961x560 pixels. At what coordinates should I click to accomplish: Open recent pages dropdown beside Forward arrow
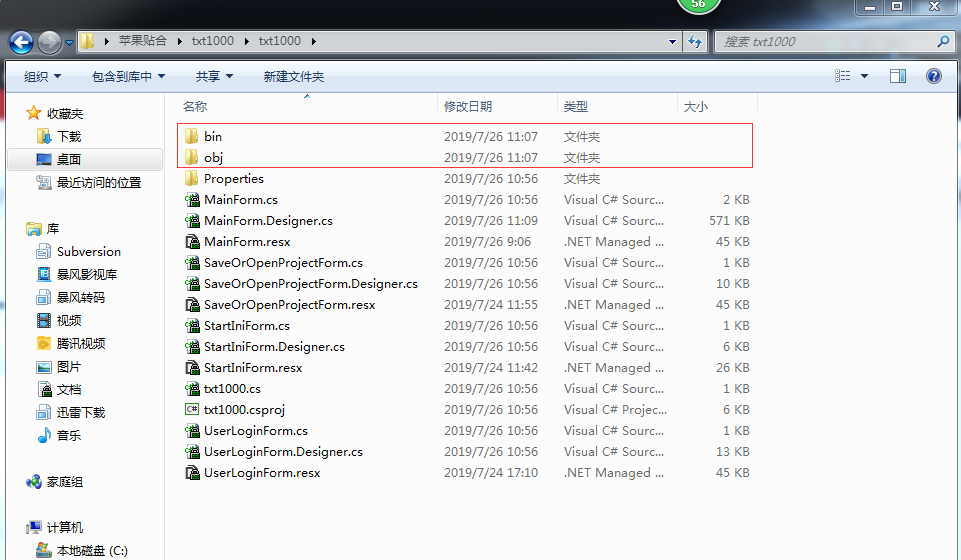(69, 43)
